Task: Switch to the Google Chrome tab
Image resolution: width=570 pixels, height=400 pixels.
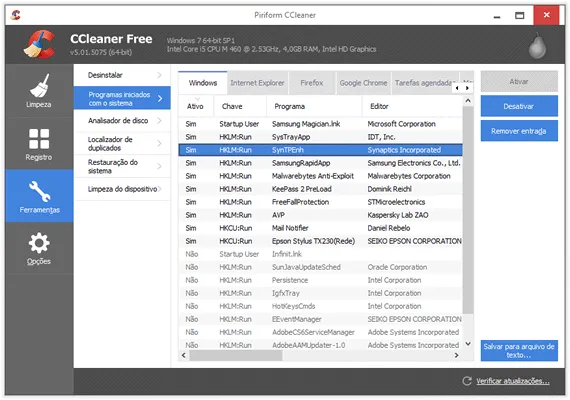Action: (x=363, y=83)
